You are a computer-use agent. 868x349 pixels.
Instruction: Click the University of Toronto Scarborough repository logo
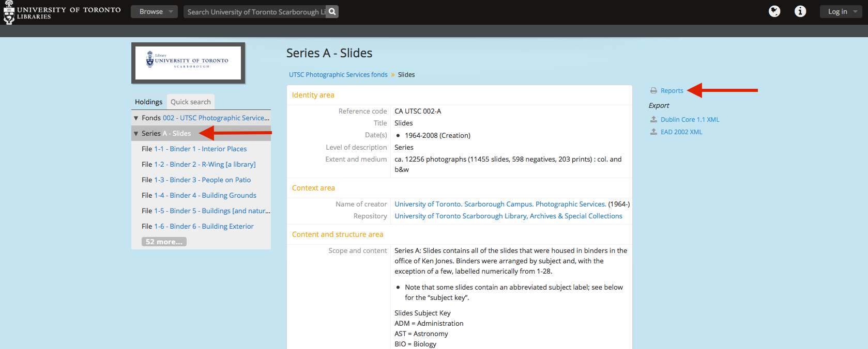[x=188, y=63]
